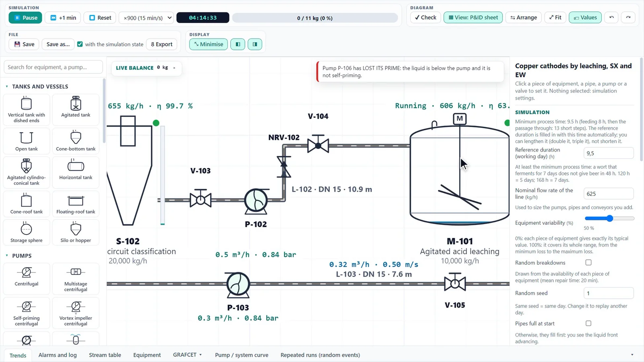Expand the bottom panel chevron
644x362 pixels.
[x=632, y=355]
